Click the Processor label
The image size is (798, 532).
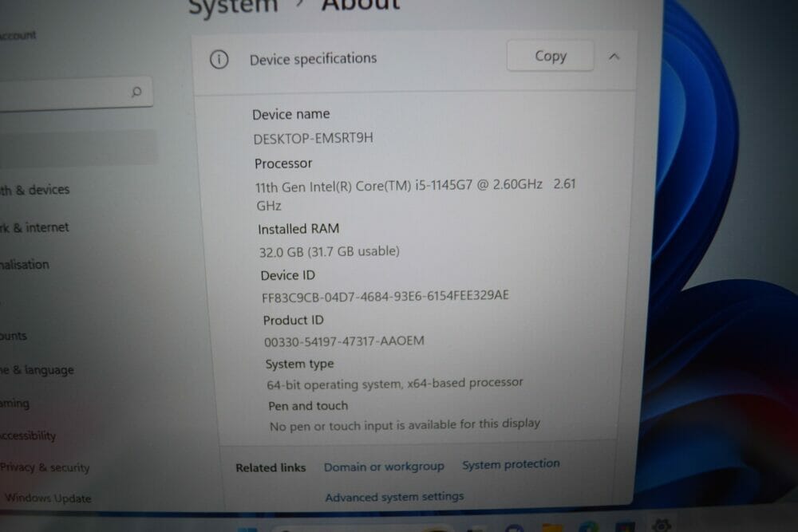pyautogui.click(x=283, y=164)
